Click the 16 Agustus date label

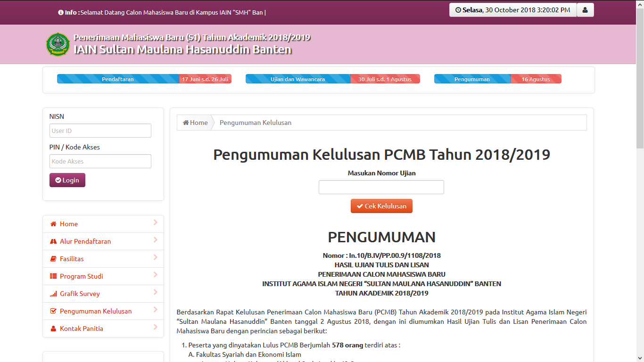pyautogui.click(x=536, y=79)
